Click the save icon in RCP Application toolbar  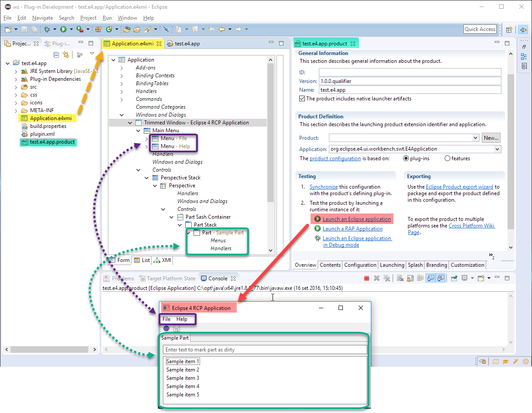coord(176,328)
